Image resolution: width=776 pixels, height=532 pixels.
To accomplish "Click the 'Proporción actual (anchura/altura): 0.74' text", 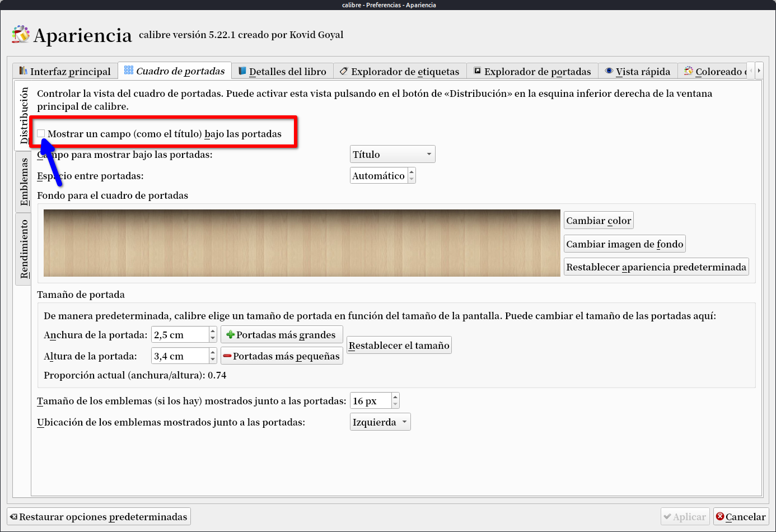I will (135, 375).
